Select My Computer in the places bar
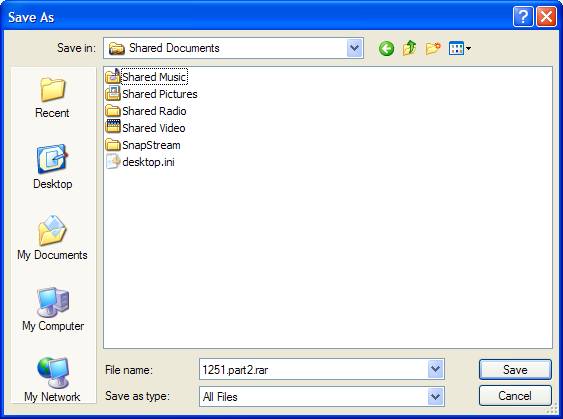563x419 pixels. (x=53, y=309)
